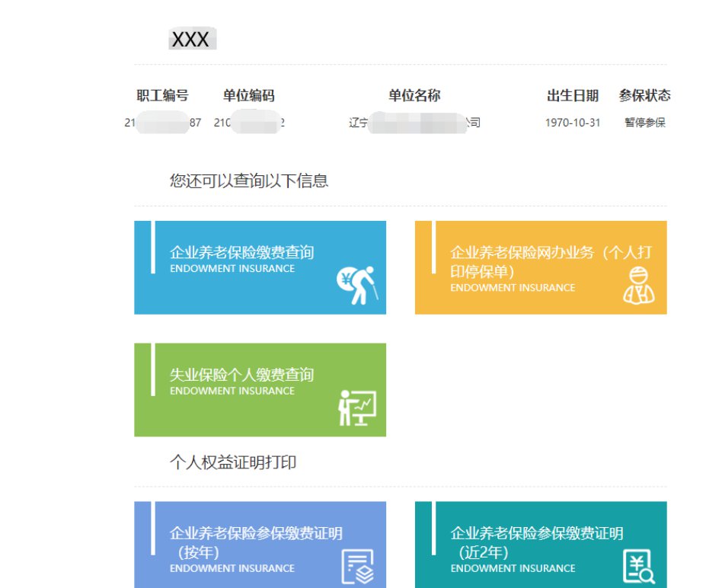This screenshot has height=588, width=722.
Task: Select 企业养老保险参保缴费证明 (近2年) title
Action: pyautogui.click(x=536, y=542)
